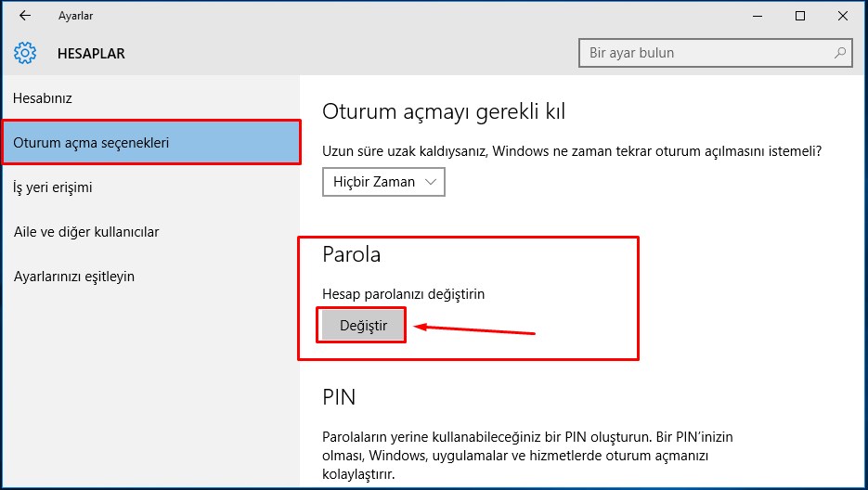Screen dimensions: 868x490
Task: Select Ayarlarınızı eşitleyin in sidebar
Action: coord(74,277)
